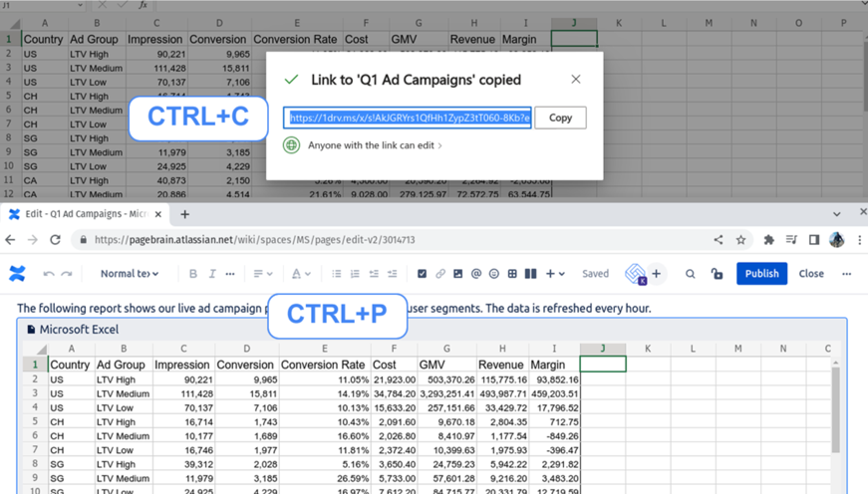868x494 pixels.
Task: Expand 'Anyone with the link can edit'
Action: [x=375, y=145]
